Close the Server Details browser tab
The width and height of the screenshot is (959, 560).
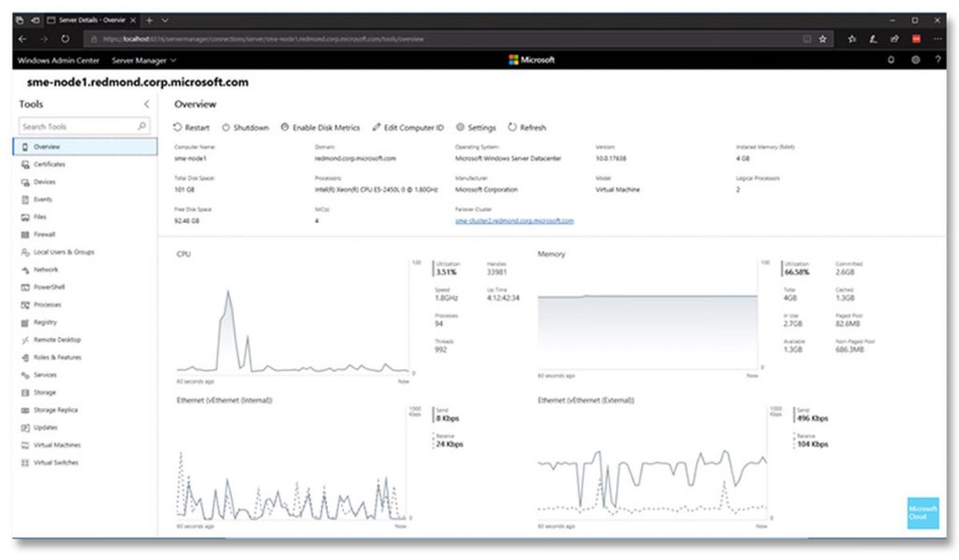pyautogui.click(x=133, y=21)
